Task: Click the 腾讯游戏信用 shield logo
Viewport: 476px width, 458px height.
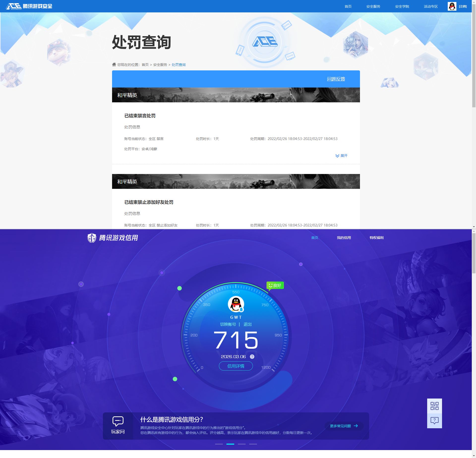Action: [92, 237]
